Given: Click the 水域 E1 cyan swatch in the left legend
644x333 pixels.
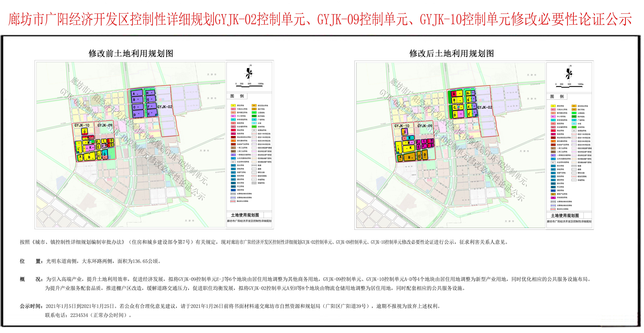Looking at the screenshot, I should point(254,123).
